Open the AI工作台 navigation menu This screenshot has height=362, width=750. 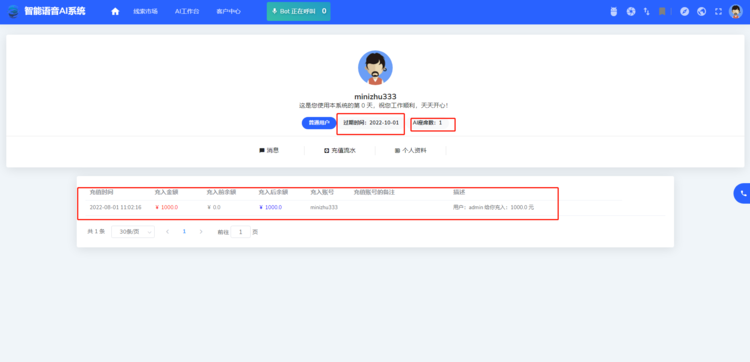[187, 11]
